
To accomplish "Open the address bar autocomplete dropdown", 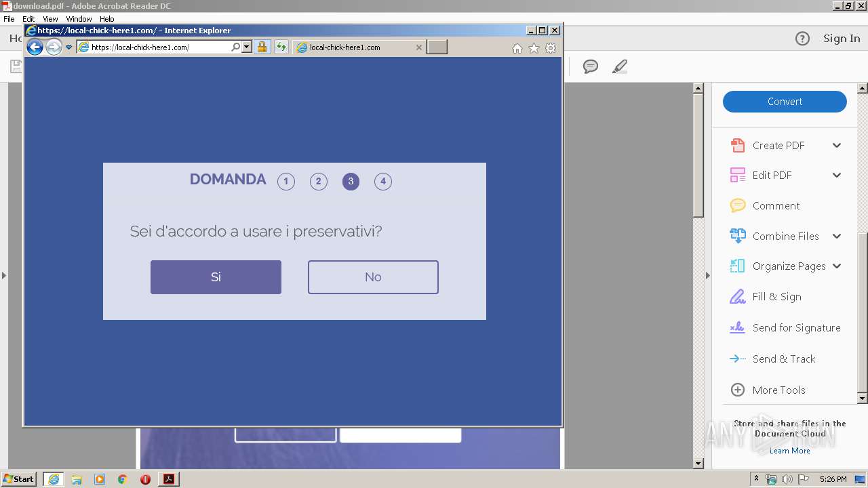I will click(x=246, y=47).
